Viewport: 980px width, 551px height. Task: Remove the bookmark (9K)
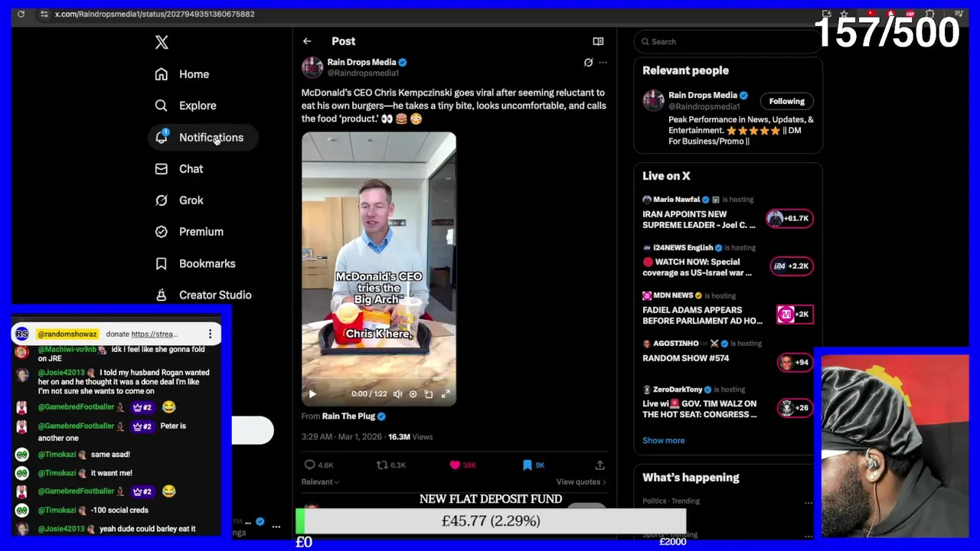[534, 465]
